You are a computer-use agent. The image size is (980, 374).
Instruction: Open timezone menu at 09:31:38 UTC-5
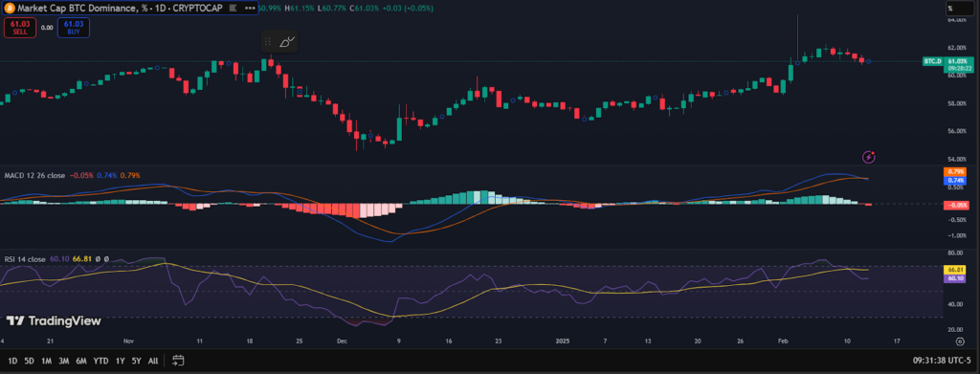point(943,361)
